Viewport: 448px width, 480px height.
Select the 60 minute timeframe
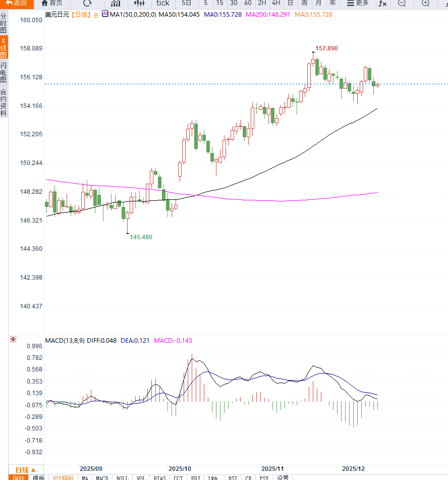click(248, 4)
